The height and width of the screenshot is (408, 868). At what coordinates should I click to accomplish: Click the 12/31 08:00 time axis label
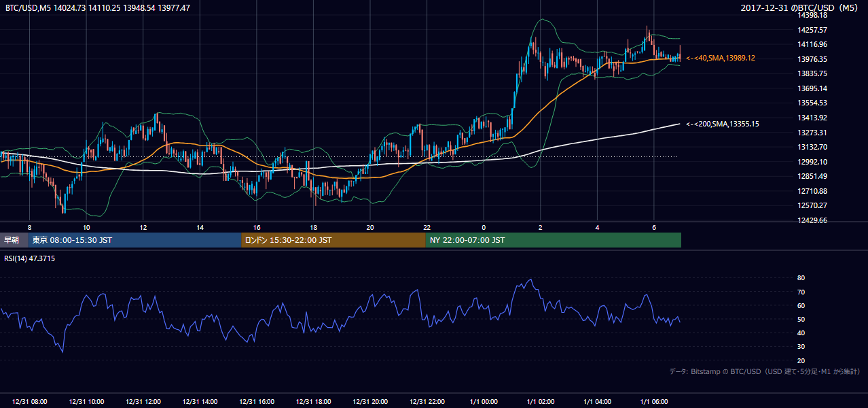point(29,402)
